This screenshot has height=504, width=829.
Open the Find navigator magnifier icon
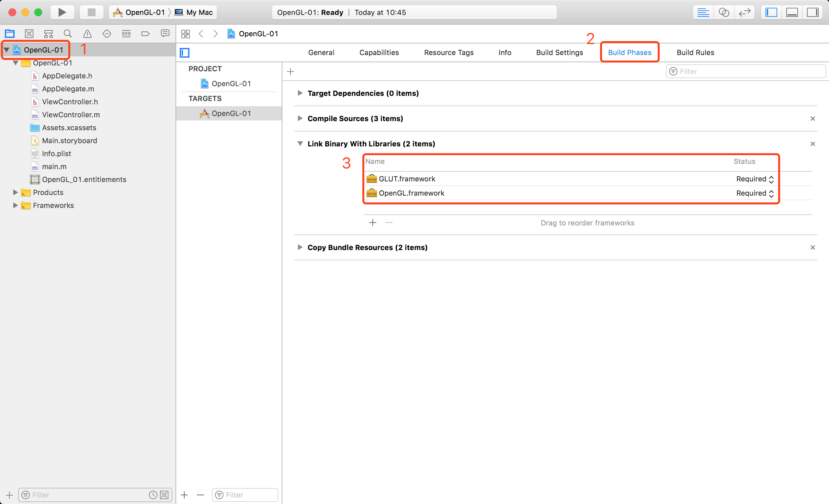68,34
